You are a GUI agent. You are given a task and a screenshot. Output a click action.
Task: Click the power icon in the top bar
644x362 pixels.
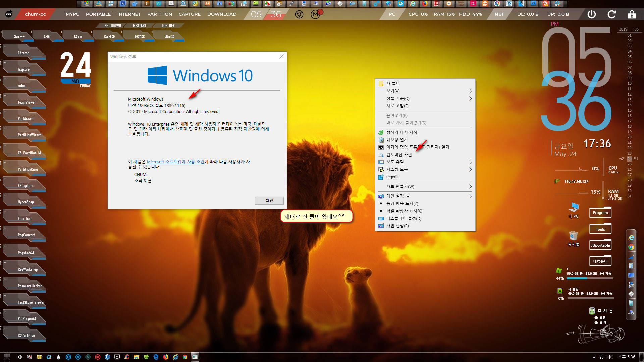click(x=592, y=14)
